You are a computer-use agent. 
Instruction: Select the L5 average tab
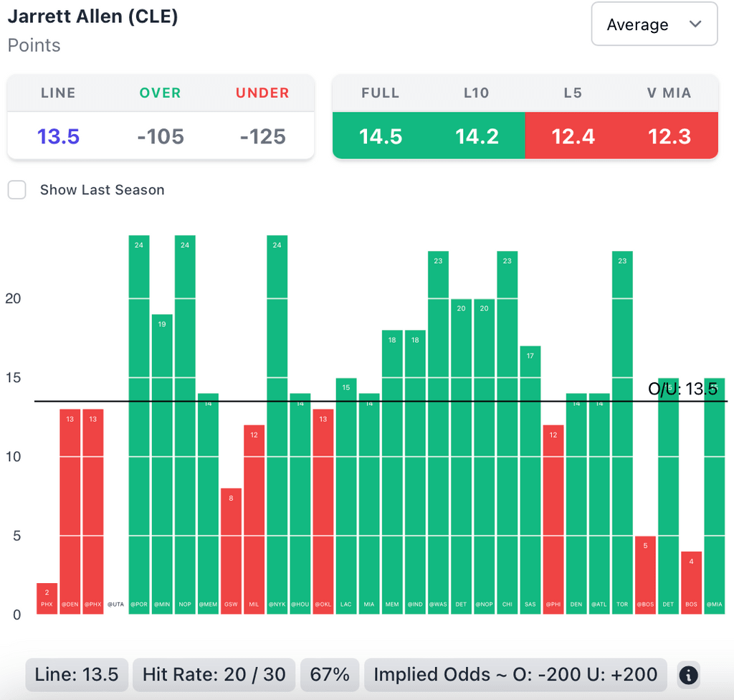coord(573,136)
